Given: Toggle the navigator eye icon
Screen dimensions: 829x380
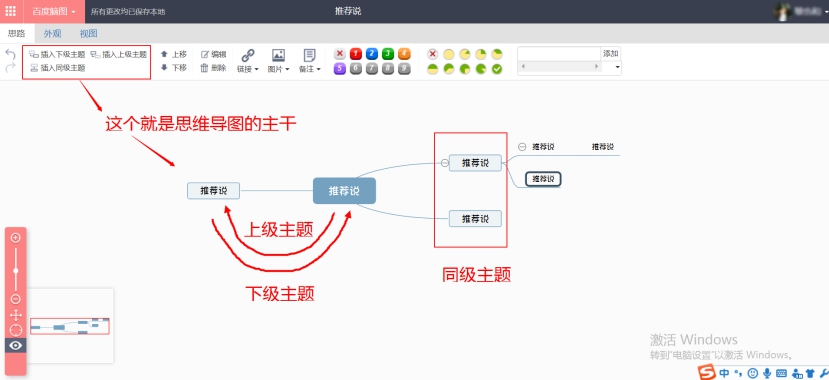Looking at the screenshot, I should coord(15,346).
